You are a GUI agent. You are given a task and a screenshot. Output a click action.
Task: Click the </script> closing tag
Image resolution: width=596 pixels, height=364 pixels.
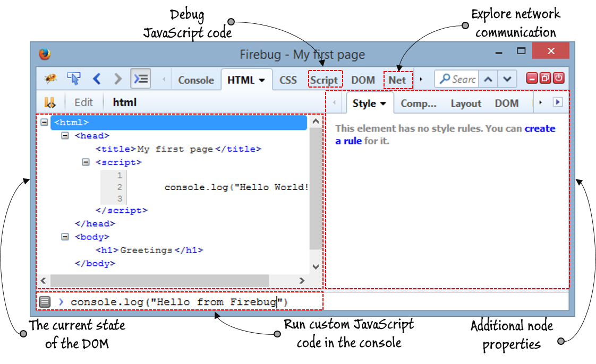click(121, 210)
